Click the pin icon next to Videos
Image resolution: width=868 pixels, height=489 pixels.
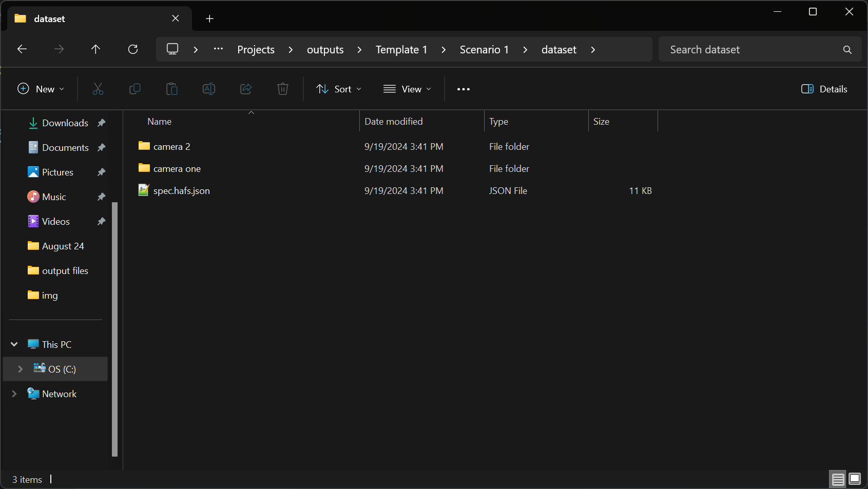point(101,221)
